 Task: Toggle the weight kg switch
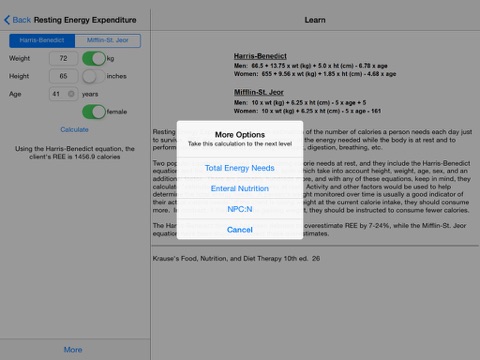coord(94,58)
